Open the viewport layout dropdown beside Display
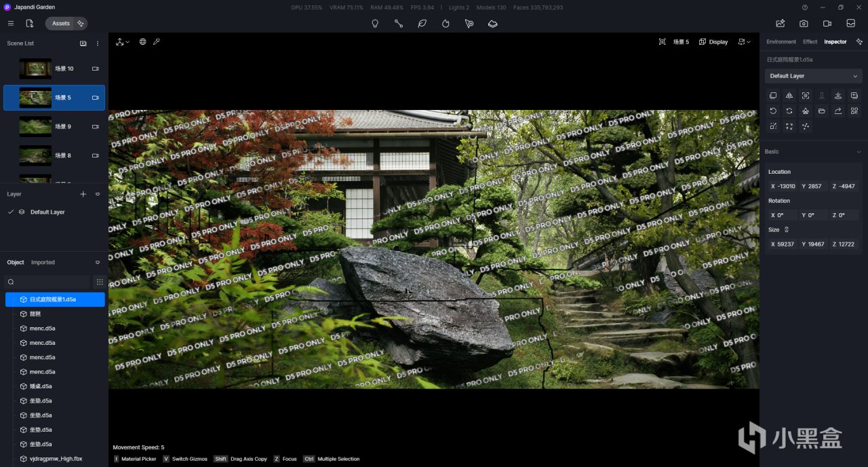Viewport: 868px width, 467px height. (x=745, y=42)
